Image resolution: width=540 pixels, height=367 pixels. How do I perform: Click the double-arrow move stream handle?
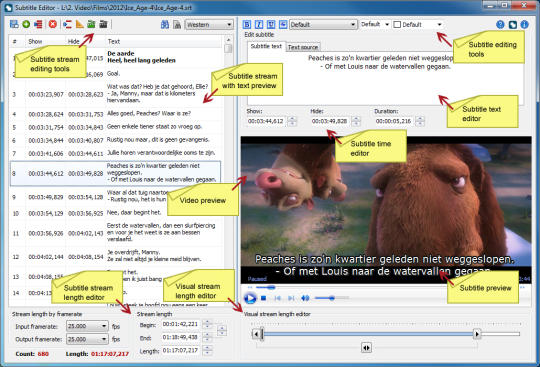pyautogui.click(x=366, y=348)
